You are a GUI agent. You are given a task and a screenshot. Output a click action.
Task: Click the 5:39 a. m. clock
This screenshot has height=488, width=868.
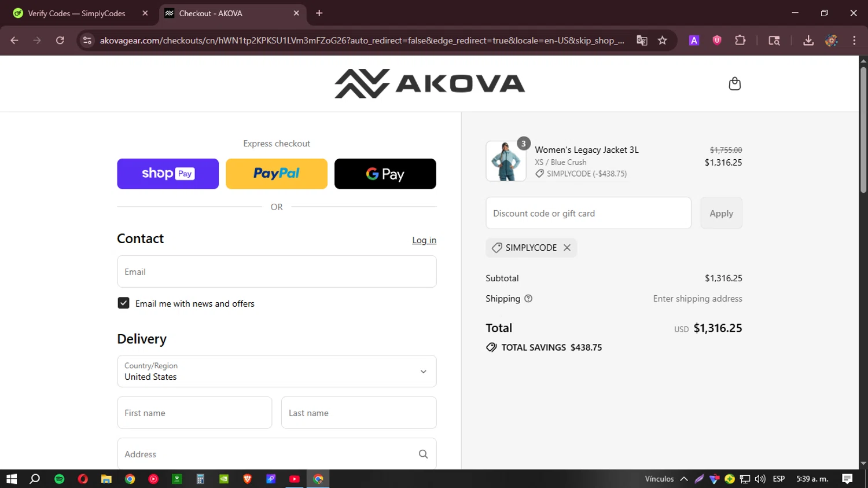(x=812, y=479)
